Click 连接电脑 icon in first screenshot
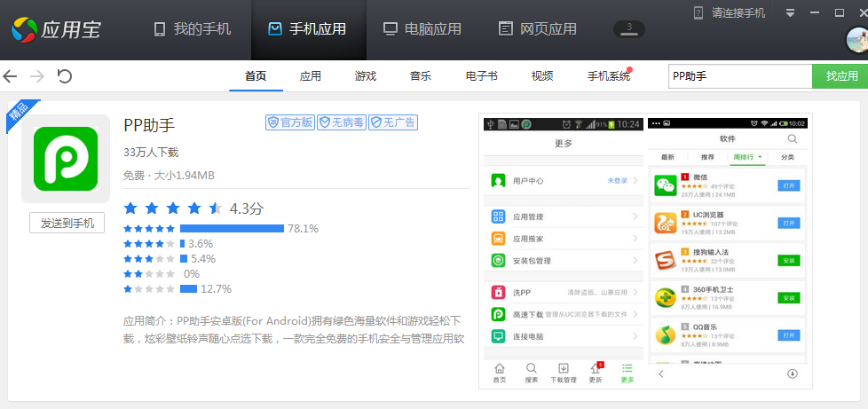The width and height of the screenshot is (868, 409). [498, 336]
